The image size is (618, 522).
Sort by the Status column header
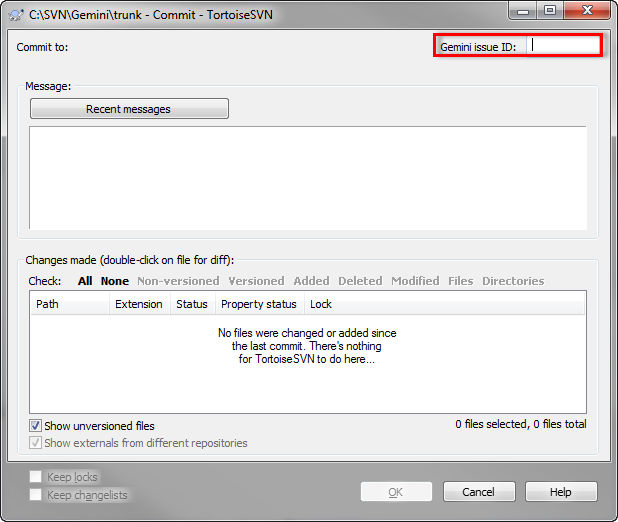193,304
